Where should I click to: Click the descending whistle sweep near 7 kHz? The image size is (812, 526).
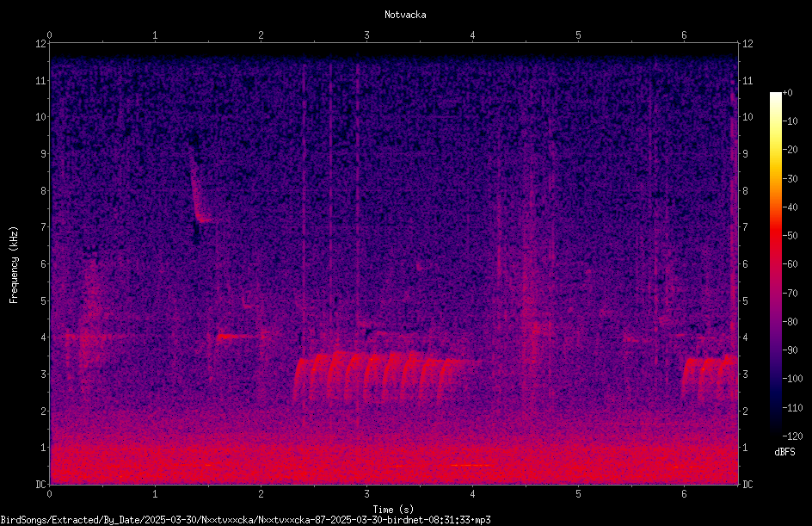click(199, 187)
